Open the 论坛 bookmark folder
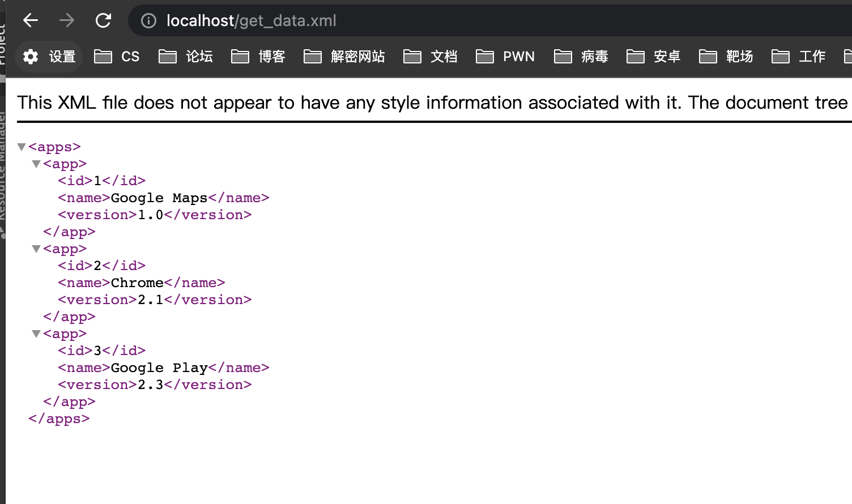 [186, 57]
